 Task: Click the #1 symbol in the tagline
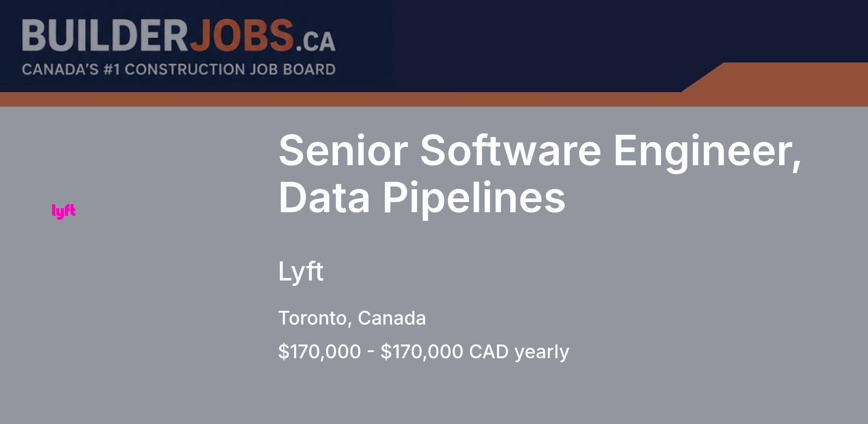(112, 69)
